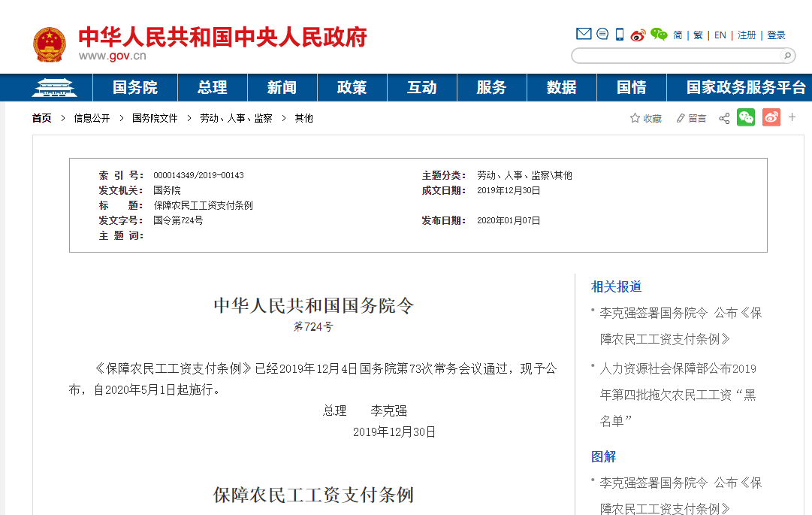The image size is (812, 515).
Task: Share via the green WeChat share button
Action: tap(746, 117)
